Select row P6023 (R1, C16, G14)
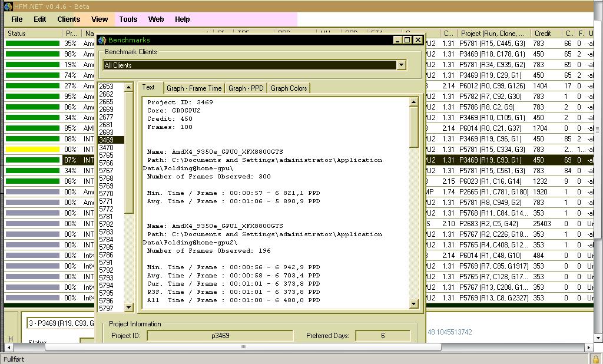 [x=491, y=181]
